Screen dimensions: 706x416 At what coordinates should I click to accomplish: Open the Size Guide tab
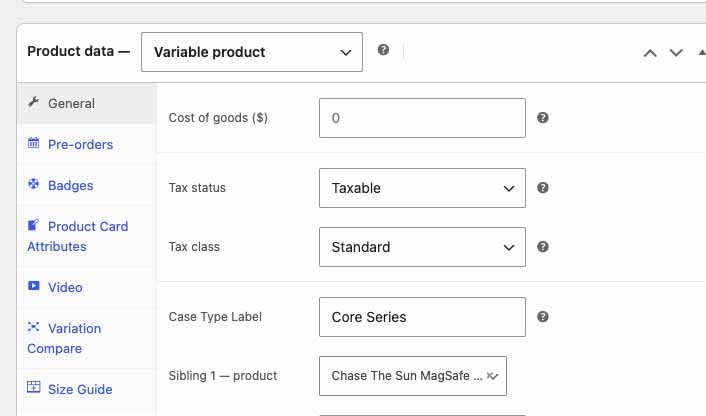[86, 389]
